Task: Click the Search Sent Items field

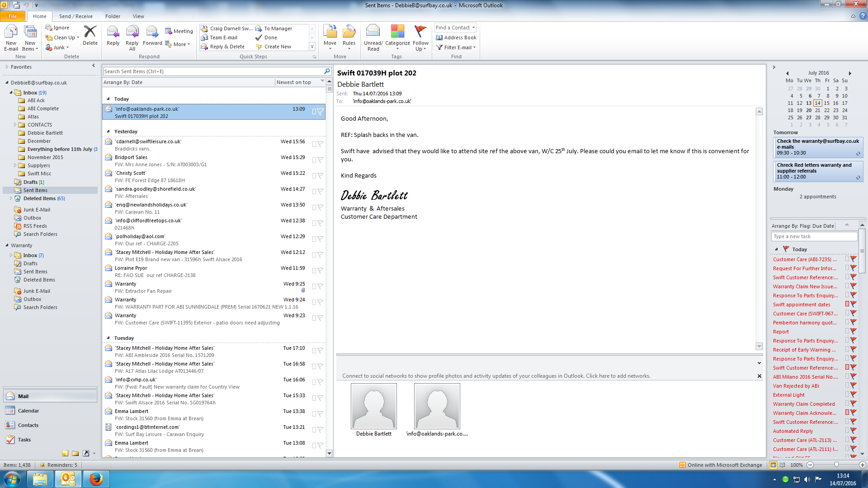Action: pyautogui.click(x=212, y=71)
